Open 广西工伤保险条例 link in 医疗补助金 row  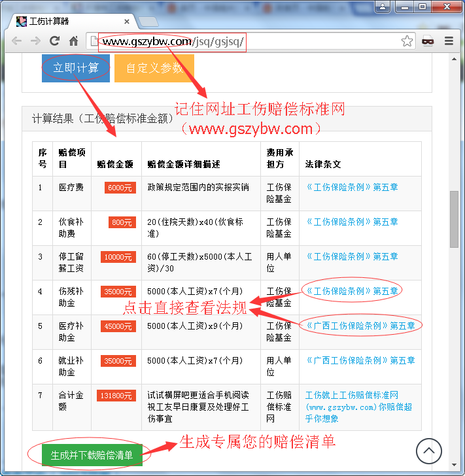360,326
